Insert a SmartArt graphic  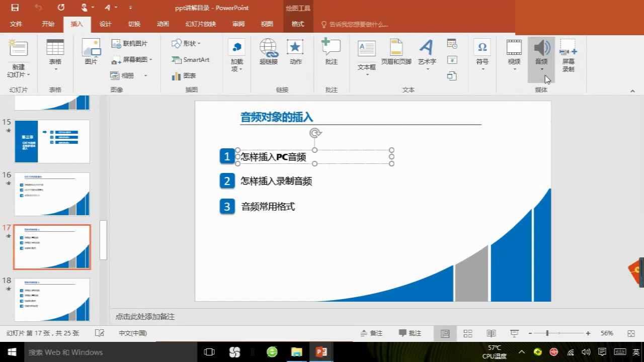tap(192, 60)
